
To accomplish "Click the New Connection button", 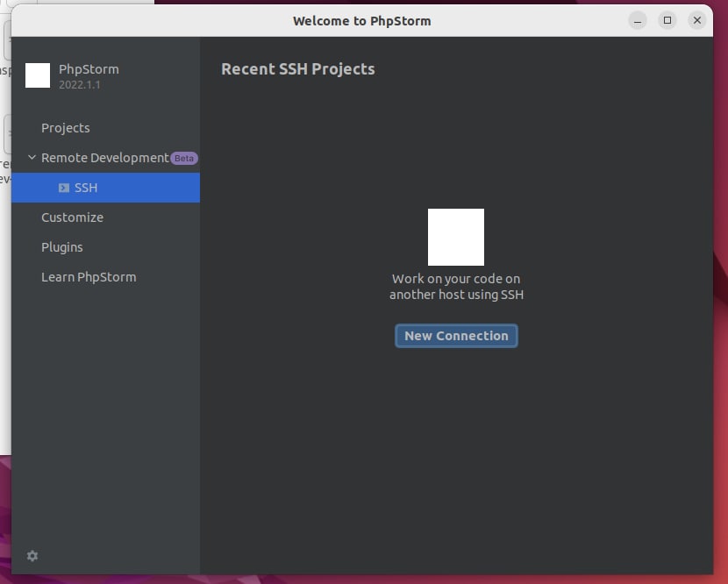I will [x=456, y=336].
